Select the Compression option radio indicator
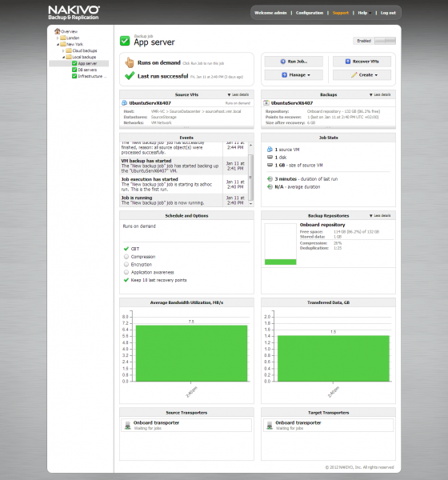Screen dimensions: 448x480 126,257
